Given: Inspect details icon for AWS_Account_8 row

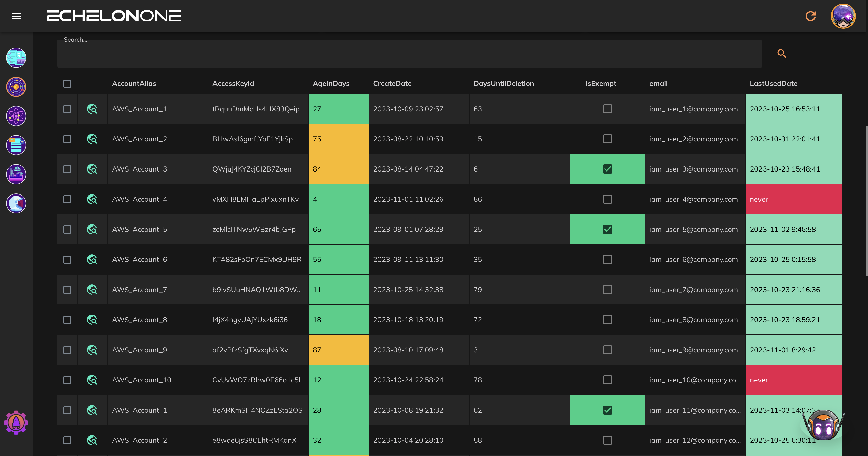Looking at the screenshot, I should (x=92, y=320).
